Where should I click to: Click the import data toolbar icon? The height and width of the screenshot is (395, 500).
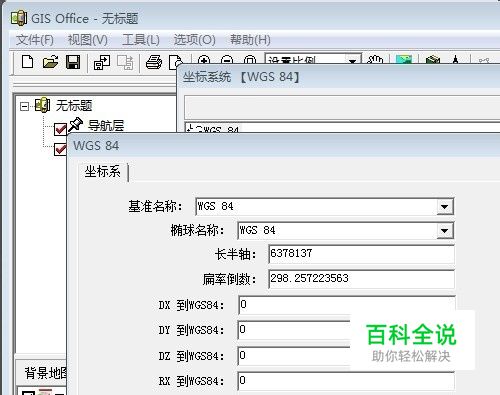102,62
